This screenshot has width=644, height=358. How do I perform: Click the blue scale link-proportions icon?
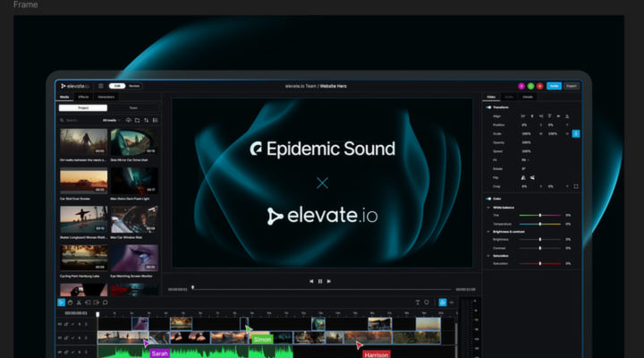[x=576, y=133]
